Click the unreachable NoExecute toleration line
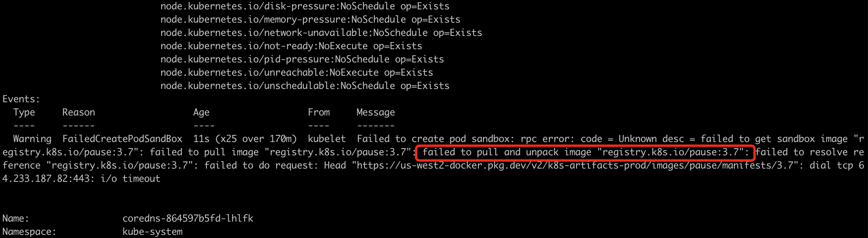The height and width of the screenshot is (238, 868). (296, 73)
